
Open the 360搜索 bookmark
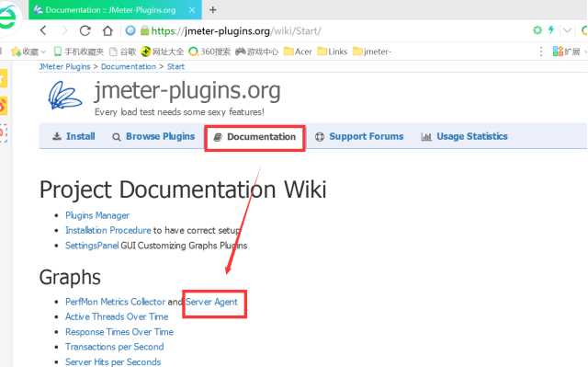tap(209, 52)
